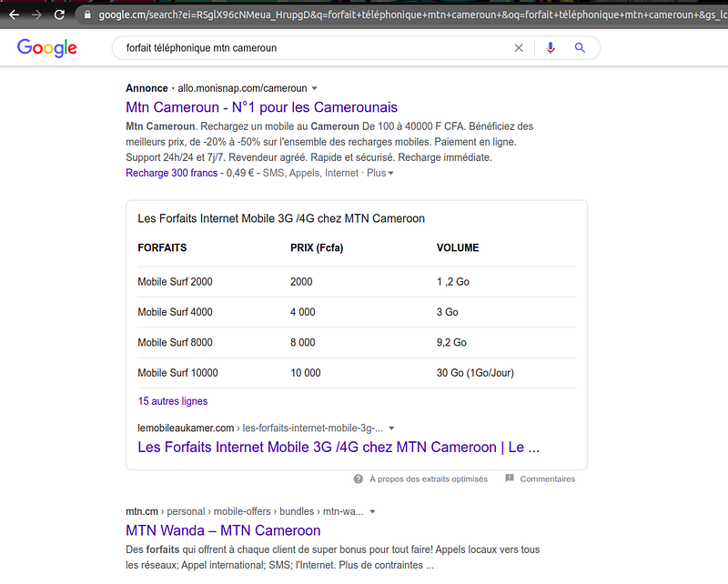Click the 9,2 Go volume cell

(x=451, y=343)
